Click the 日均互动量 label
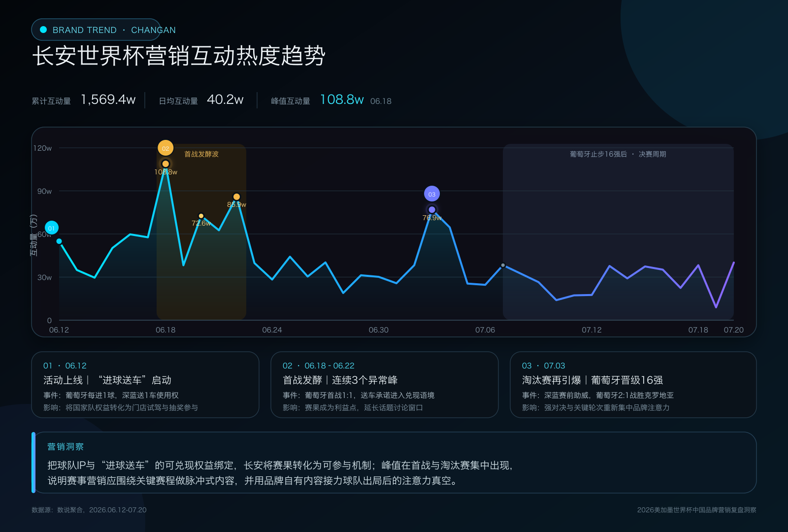The width and height of the screenshot is (788, 532). (x=178, y=101)
